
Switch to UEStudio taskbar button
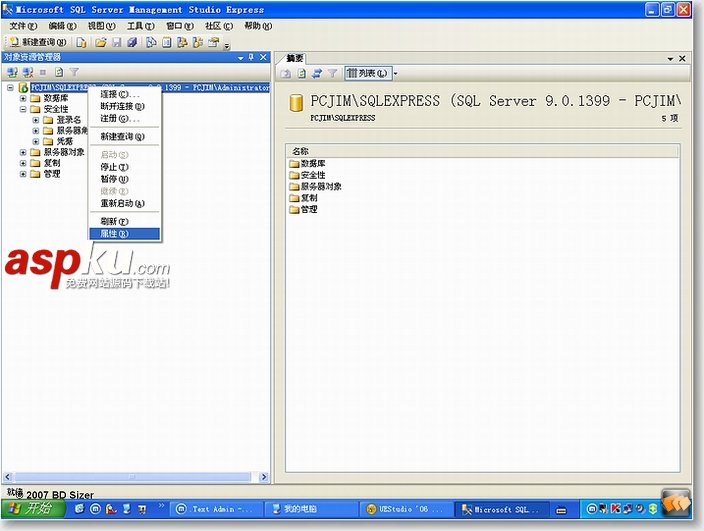[x=405, y=509]
